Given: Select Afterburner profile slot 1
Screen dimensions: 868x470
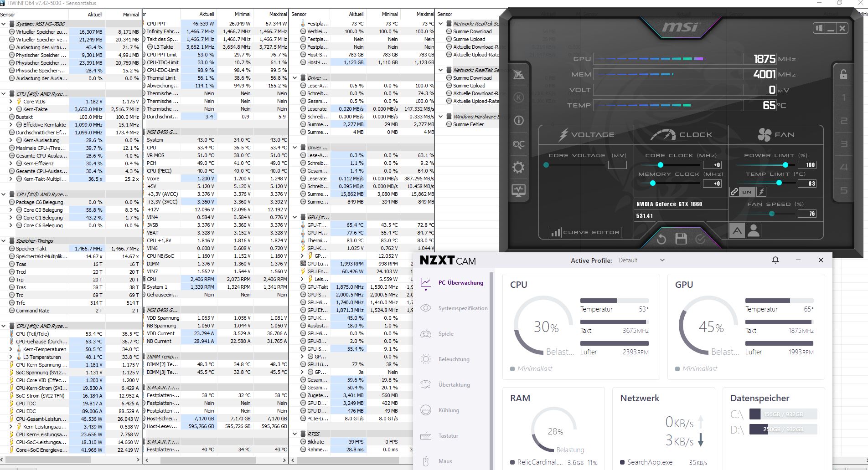Looking at the screenshot, I should point(844,97).
